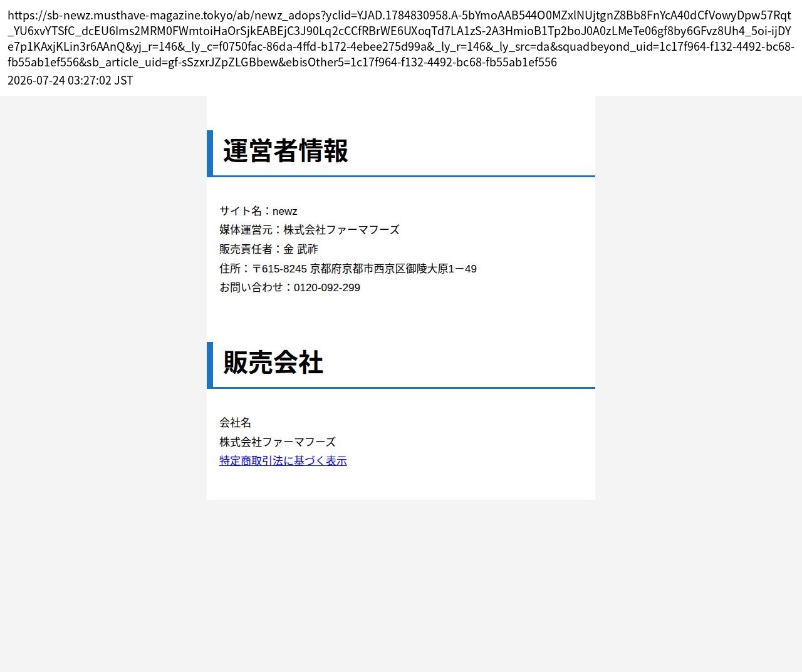This screenshot has height=672, width=802.
Task: Click the page URL text at top
Action: [x=401, y=39]
